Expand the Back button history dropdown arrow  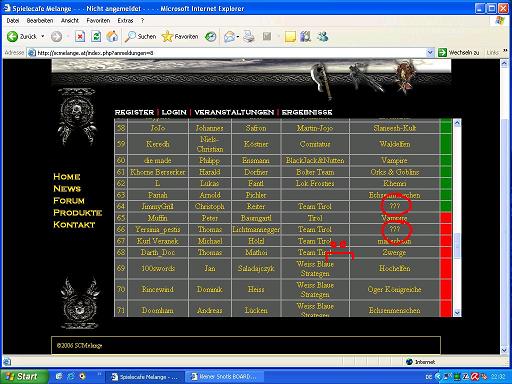click(x=43, y=36)
